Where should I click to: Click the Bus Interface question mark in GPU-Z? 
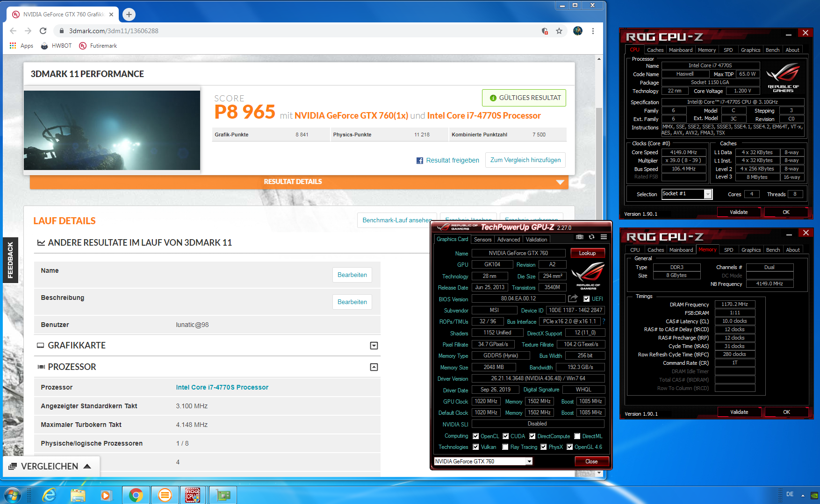[x=604, y=321]
